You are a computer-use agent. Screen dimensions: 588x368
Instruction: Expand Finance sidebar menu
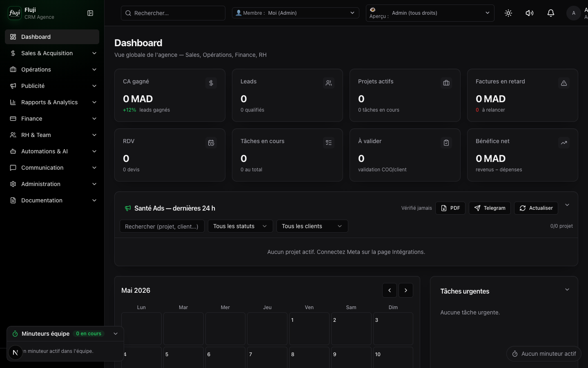pyautogui.click(x=52, y=119)
